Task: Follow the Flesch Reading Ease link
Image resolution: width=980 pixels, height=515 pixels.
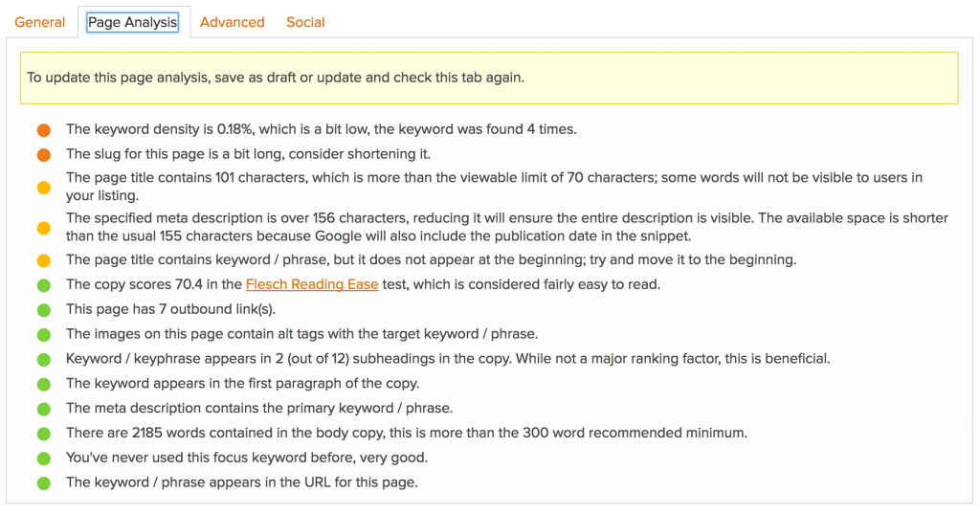Action: 312,284
